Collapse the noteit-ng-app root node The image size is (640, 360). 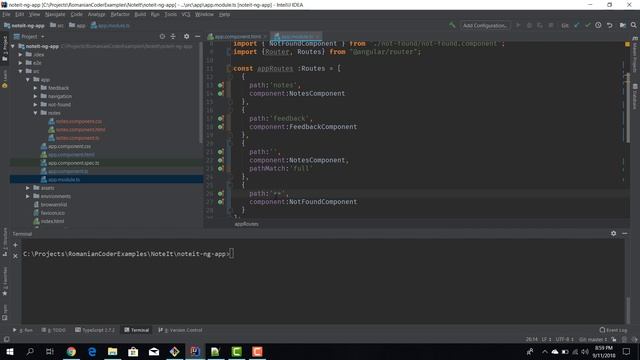[x=13, y=46]
